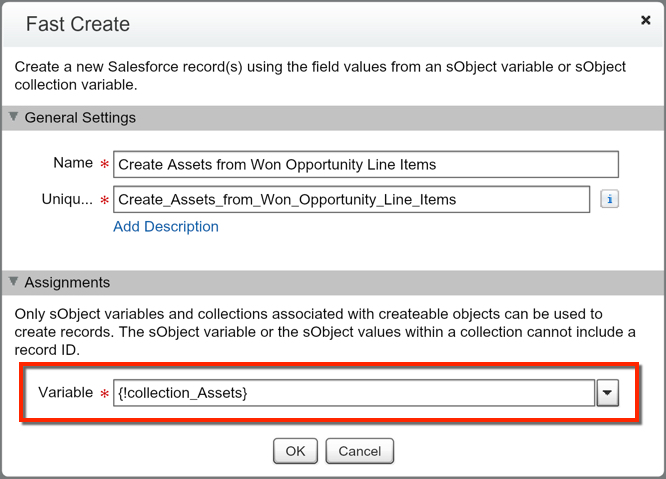Confirm with the OK button
The width and height of the screenshot is (666, 479).
[295, 451]
